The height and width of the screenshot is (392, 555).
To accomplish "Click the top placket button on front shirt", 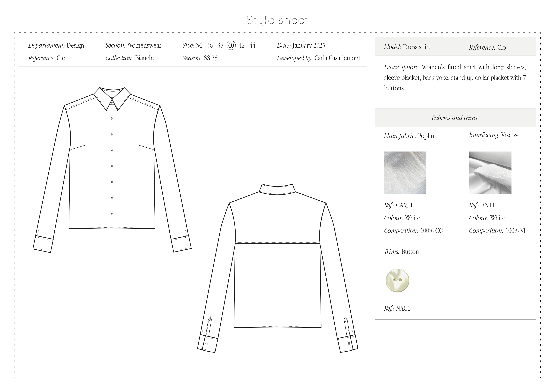I will click(x=112, y=118).
